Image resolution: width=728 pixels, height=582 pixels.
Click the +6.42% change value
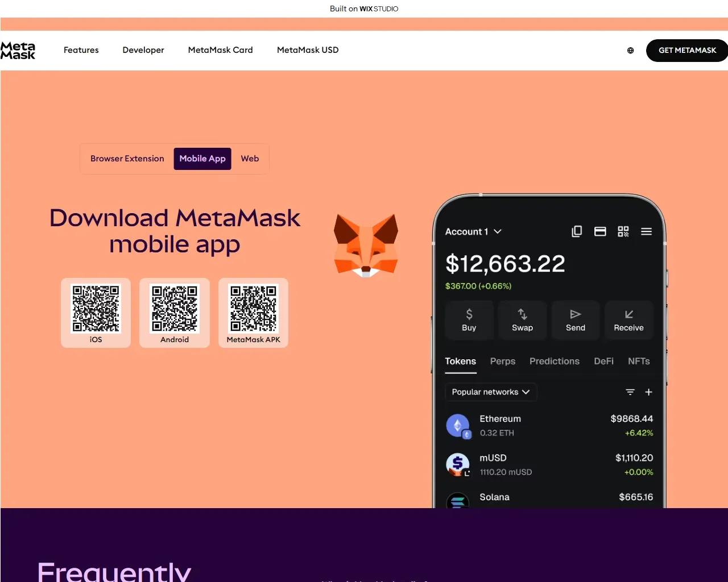[x=639, y=433]
